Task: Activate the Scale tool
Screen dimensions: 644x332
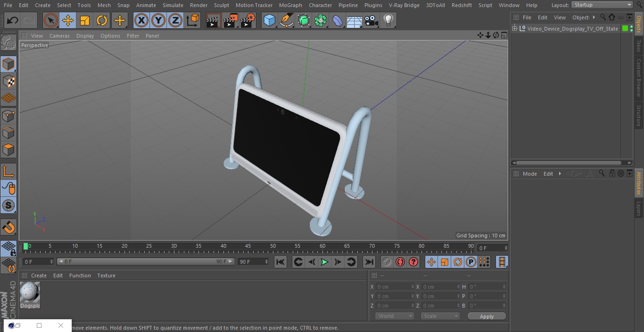Action: pyautogui.click(x=85, y=21)
